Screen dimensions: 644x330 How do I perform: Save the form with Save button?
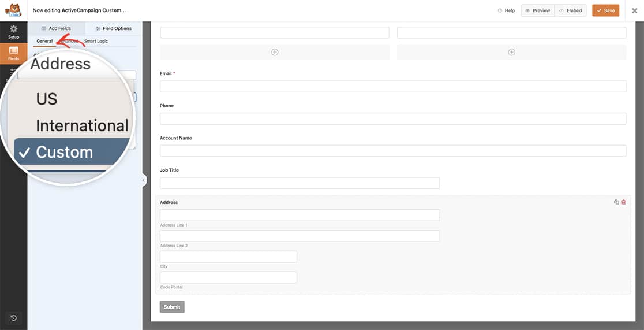coord(605,11)
